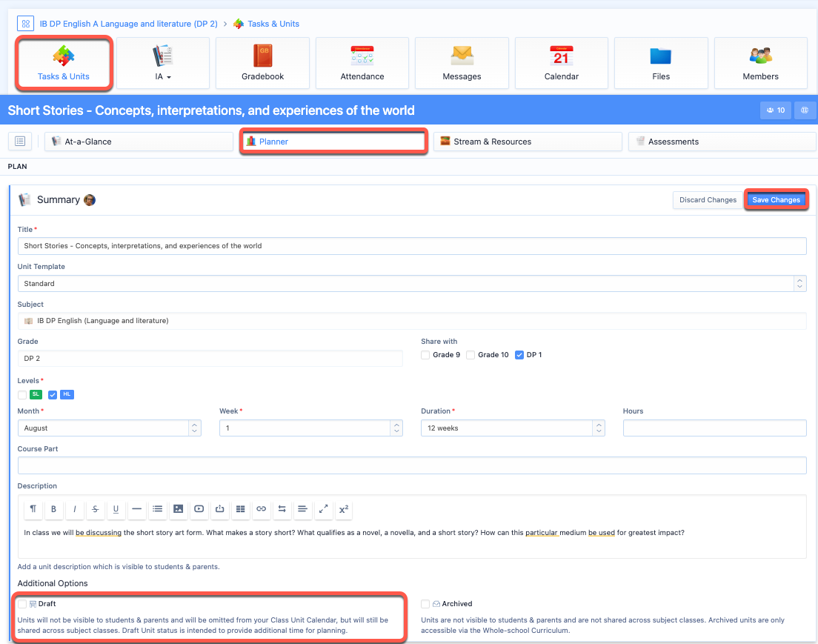Click the 10 members badge in blue header

tap(776, 110)
